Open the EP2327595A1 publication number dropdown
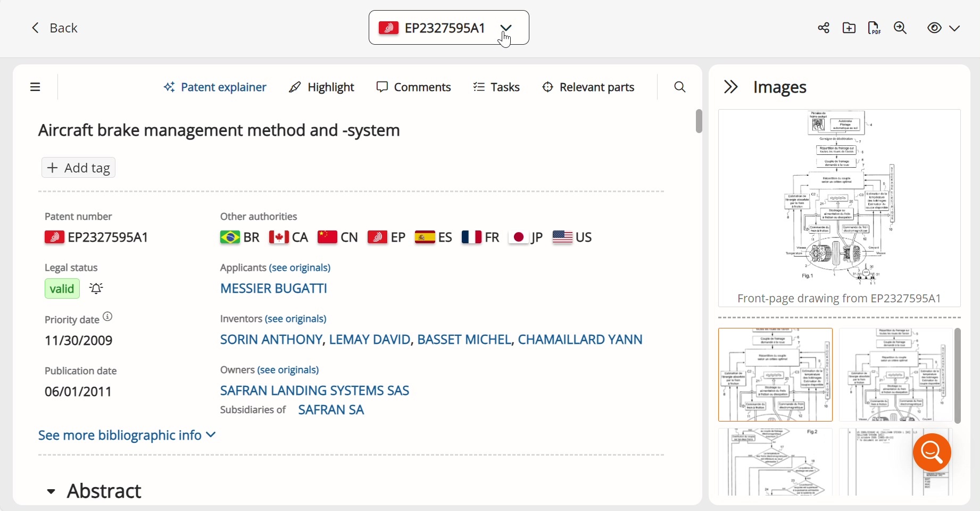Viewport: 980px width, 511px height. (506, 28)
